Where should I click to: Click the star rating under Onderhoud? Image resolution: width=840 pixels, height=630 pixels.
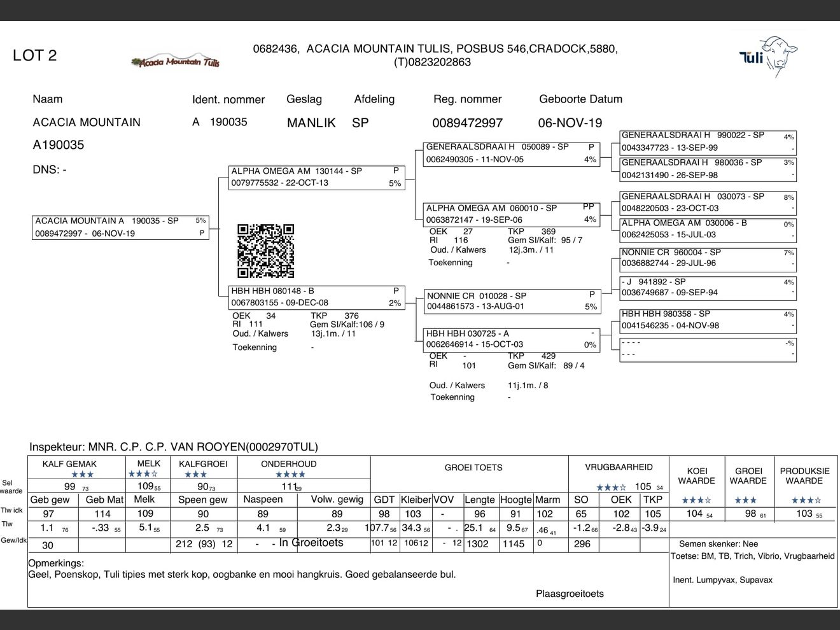[x=290, y=475]
